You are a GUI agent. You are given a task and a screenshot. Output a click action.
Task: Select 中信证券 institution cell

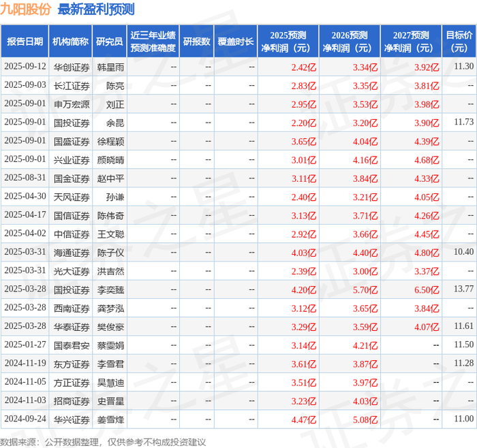(72, 234)
